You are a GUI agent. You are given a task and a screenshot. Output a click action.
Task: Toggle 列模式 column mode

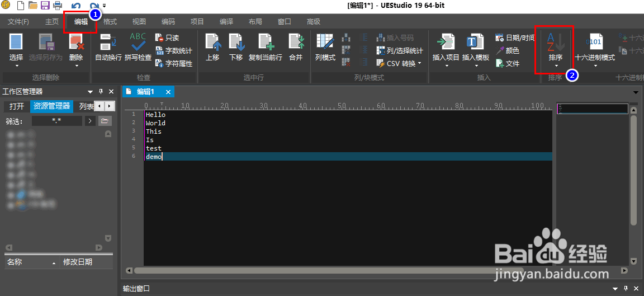pos(325,48)
